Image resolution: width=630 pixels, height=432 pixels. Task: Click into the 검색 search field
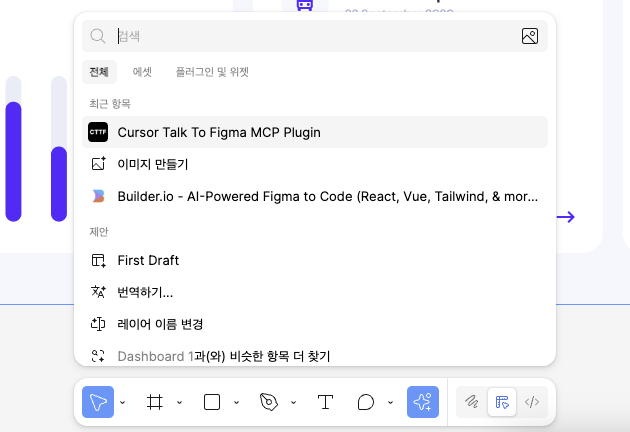click(x=315, y=36)
